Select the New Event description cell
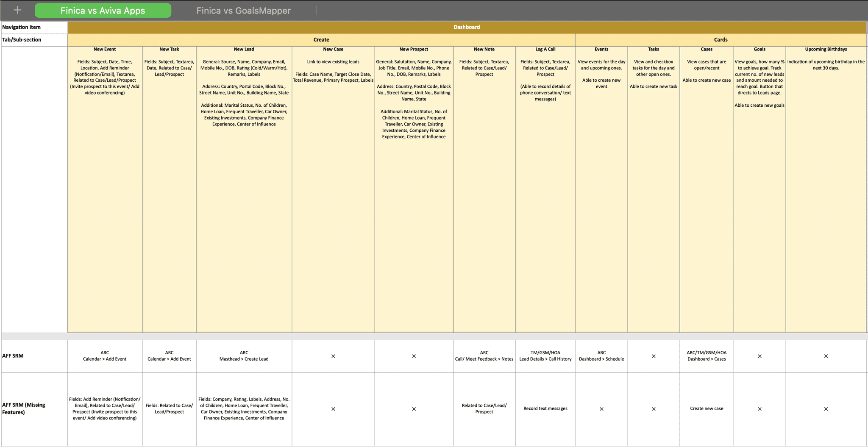 pos(105,189)
